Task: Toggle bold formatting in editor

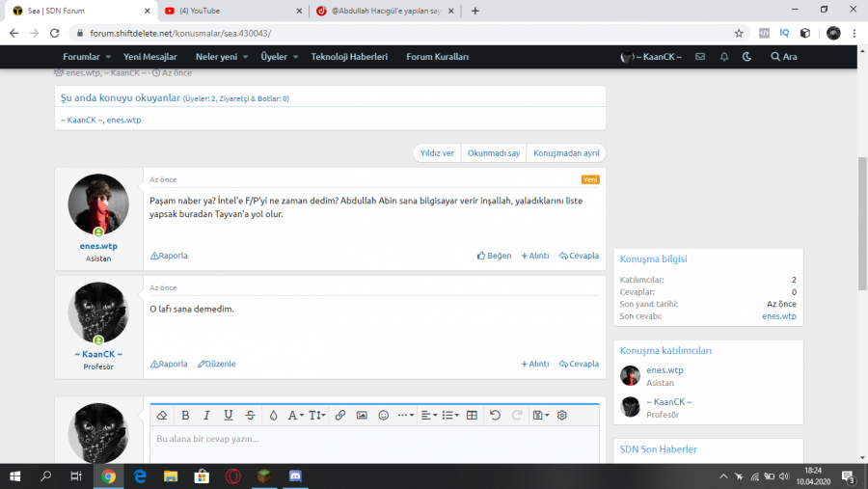Action: (185, 416)
